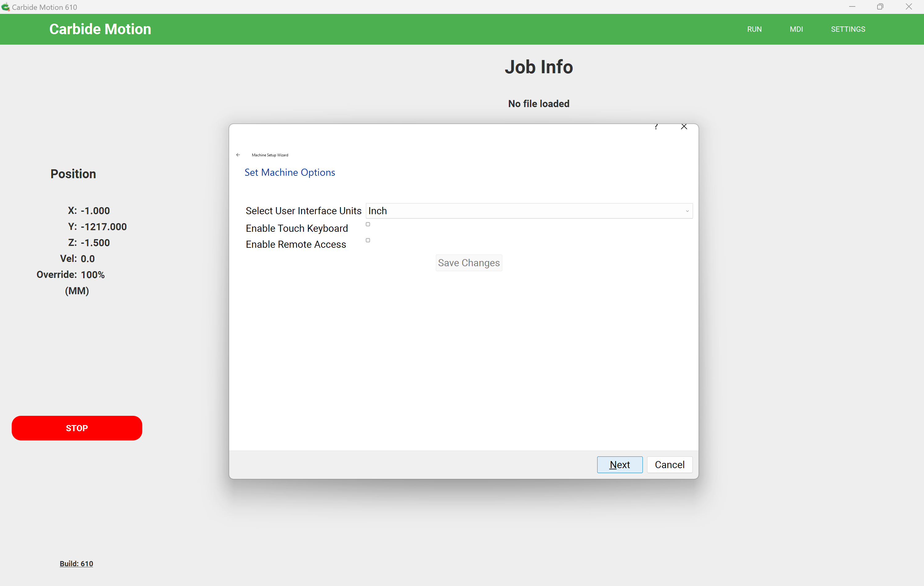This screenshot has height=586, width=924.
Task: Click the wizard back arrow icon
Action: (x=238, y=155)
